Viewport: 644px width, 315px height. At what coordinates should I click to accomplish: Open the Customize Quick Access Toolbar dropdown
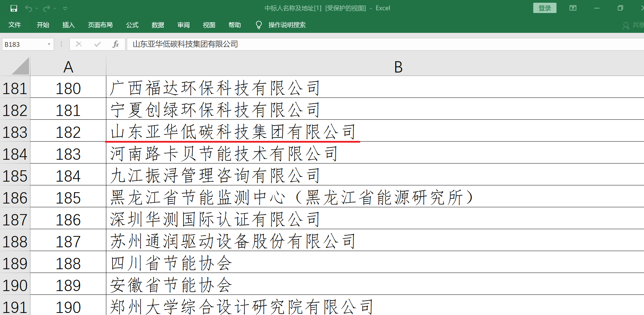pos(65,8)
